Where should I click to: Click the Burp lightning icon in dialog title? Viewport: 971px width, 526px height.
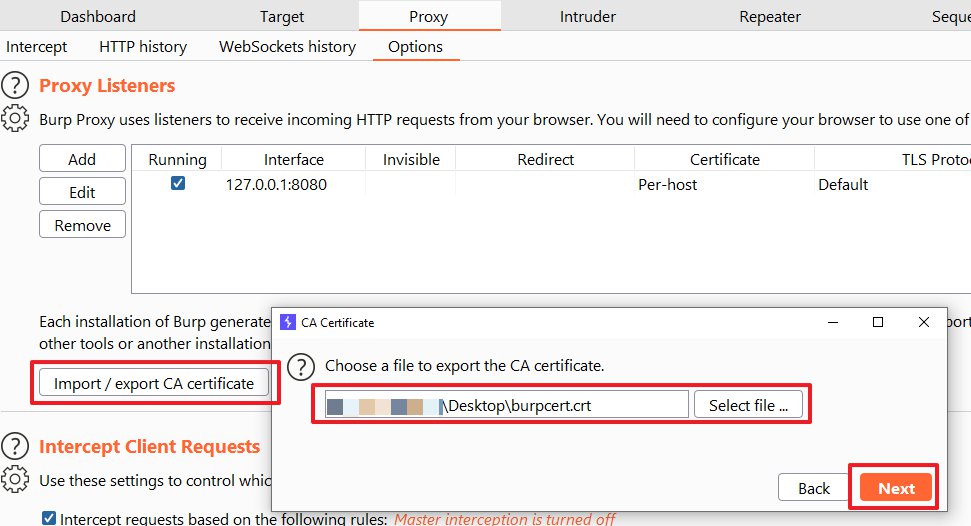coord(288,323)
